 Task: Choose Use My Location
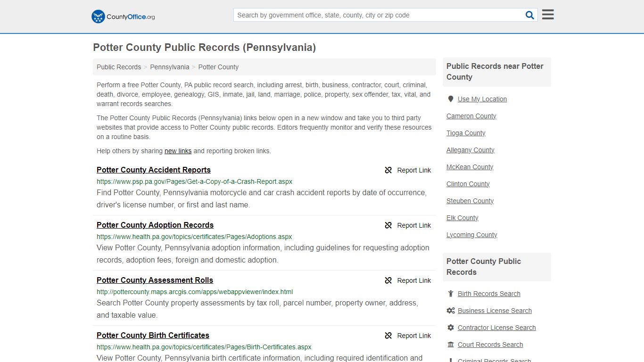pyautogui.click(x=482, y=99)
